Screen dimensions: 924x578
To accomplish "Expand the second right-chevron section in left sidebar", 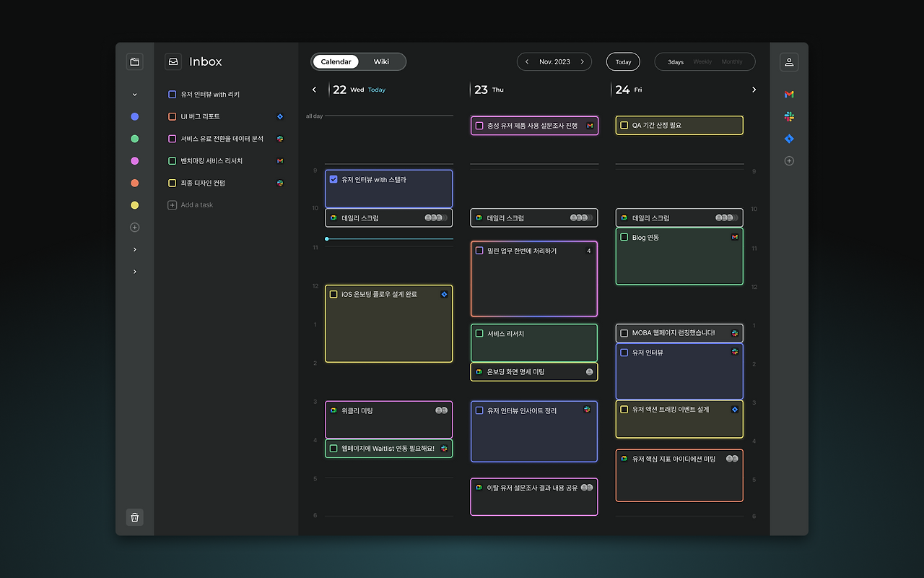I will point(134,272).
